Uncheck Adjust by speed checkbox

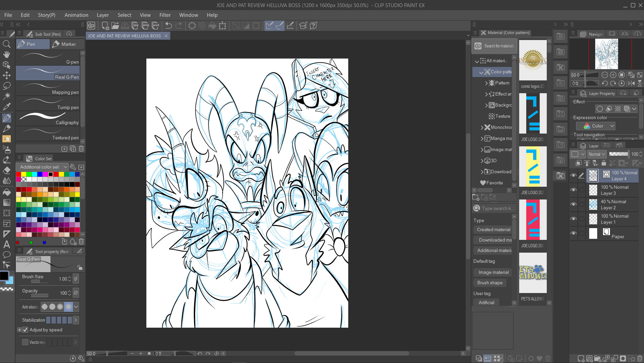pos(26,330)
